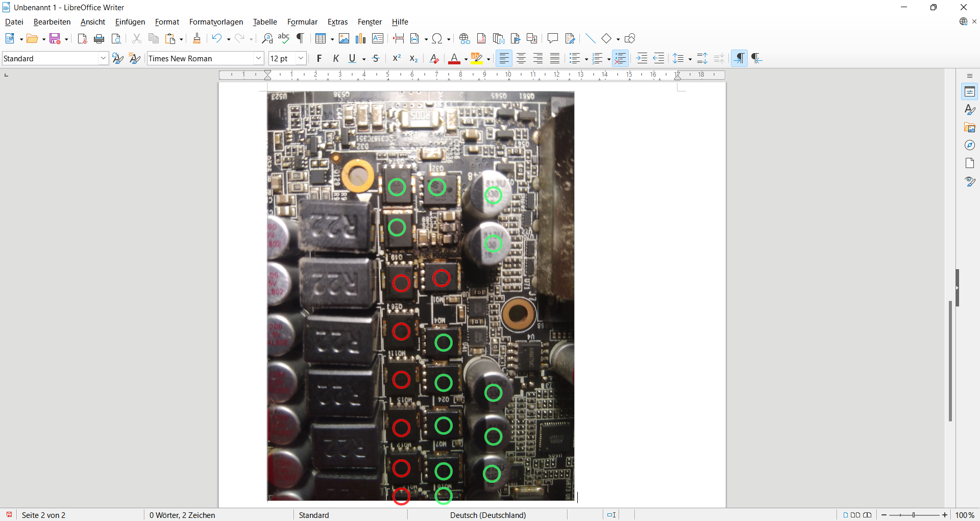Save the document with the save icon
980x521 pixels.
(x=55, y=38)
